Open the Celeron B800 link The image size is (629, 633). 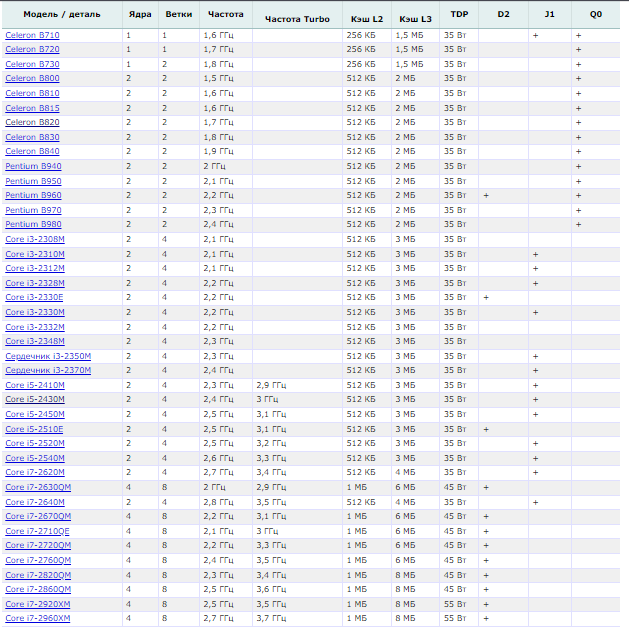32,78
